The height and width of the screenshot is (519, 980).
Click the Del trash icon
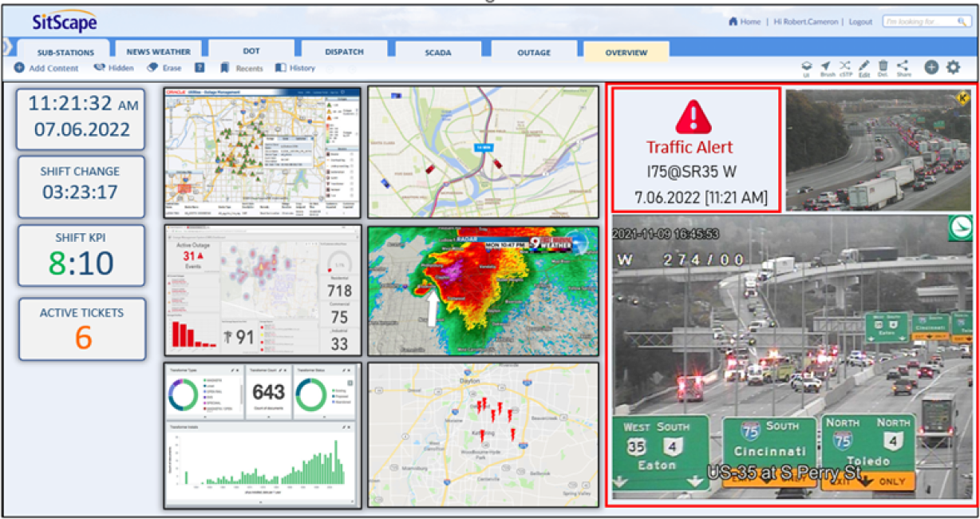click(883, 67)
